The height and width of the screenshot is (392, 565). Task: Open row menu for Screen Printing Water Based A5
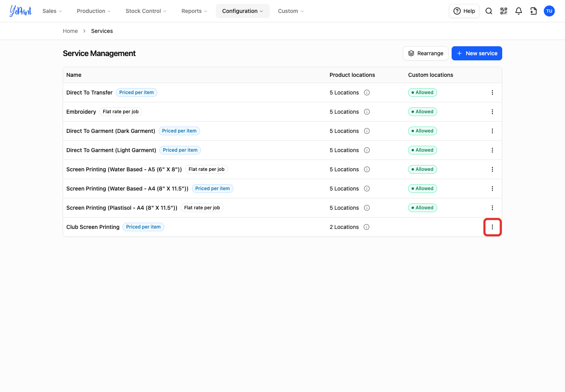[x=492, y=169]
